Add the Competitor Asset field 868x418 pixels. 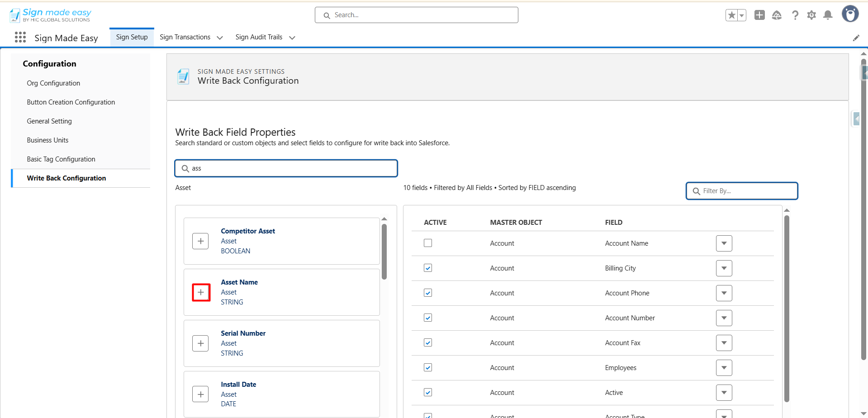click(x=201, y=241)
